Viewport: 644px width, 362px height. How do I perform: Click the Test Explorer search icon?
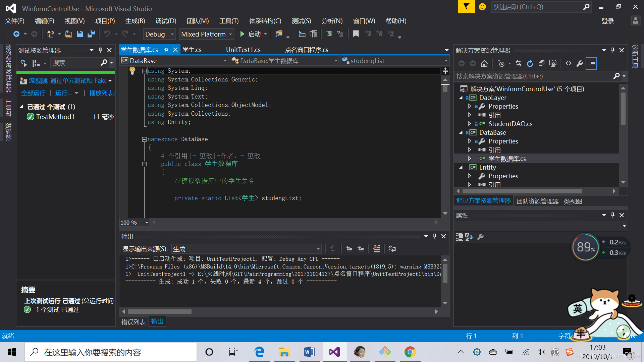pyautogui.click(x=104, y=64)
